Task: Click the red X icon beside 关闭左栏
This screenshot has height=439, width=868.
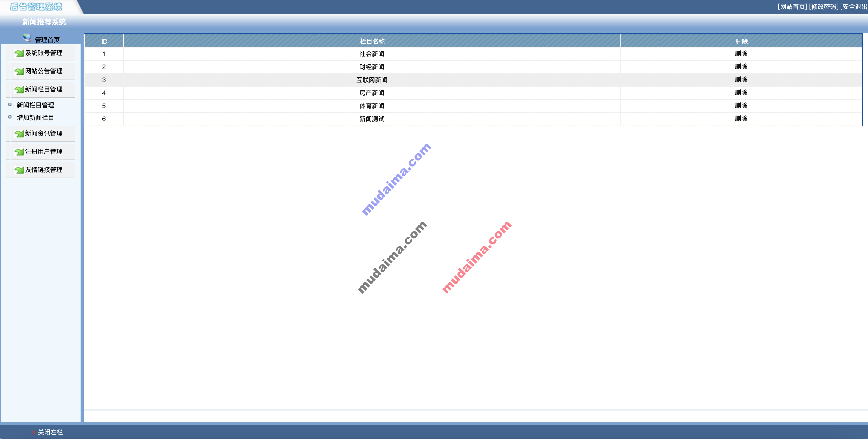Action: coord(33,432)
